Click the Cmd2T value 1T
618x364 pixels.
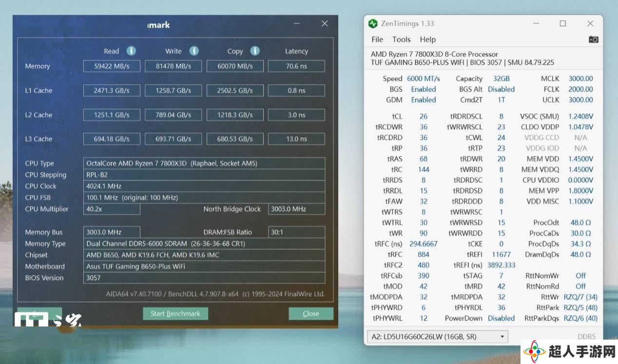[x=501, y=100]
